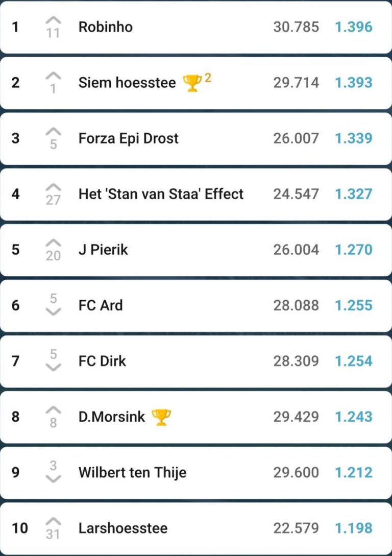Click the trophy icon beside D.Morsink
Image resolution: width=392 pixels, height=556 pixels.
coord(161,417)
